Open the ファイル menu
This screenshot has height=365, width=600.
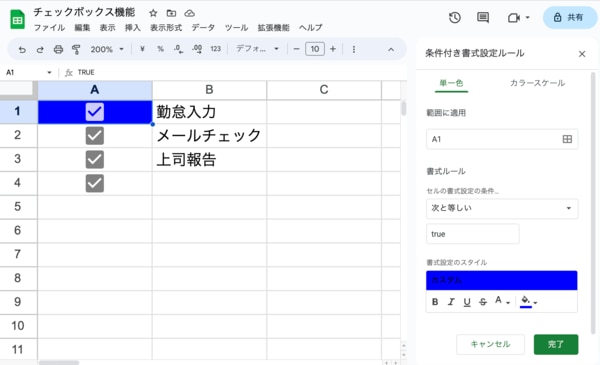(x=49, y=28)
